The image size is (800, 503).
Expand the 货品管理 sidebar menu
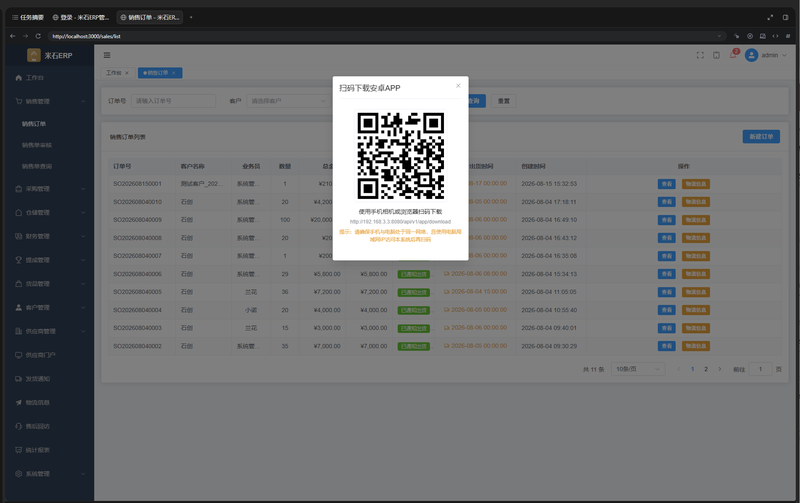tap(49, 284)
